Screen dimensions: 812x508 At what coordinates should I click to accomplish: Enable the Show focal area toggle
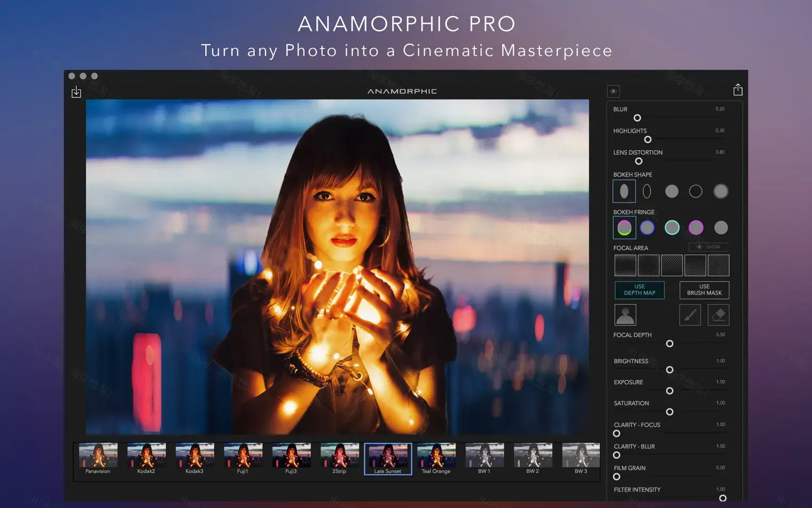tap(708, 247)
